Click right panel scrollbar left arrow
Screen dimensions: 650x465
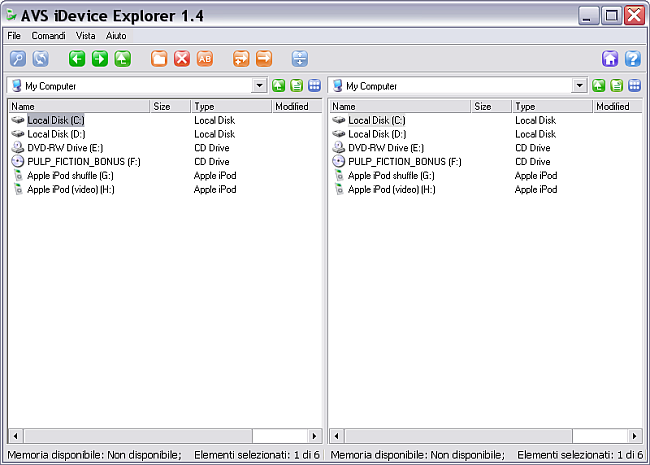[337, 436]
